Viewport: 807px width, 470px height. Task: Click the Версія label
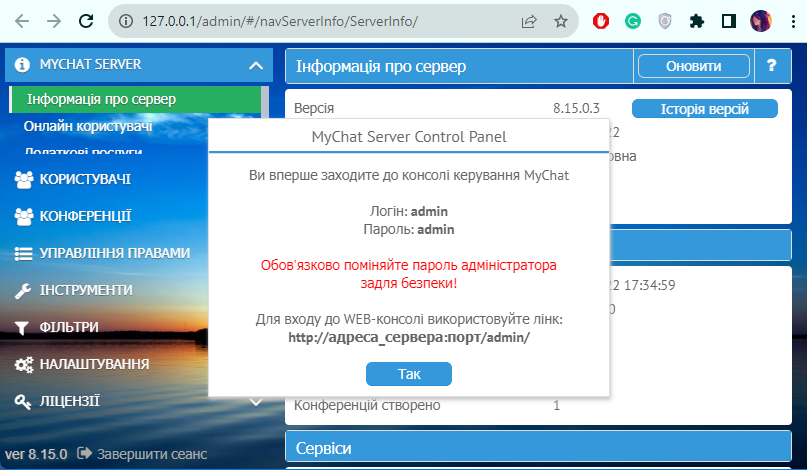click(x=314, y=108)
